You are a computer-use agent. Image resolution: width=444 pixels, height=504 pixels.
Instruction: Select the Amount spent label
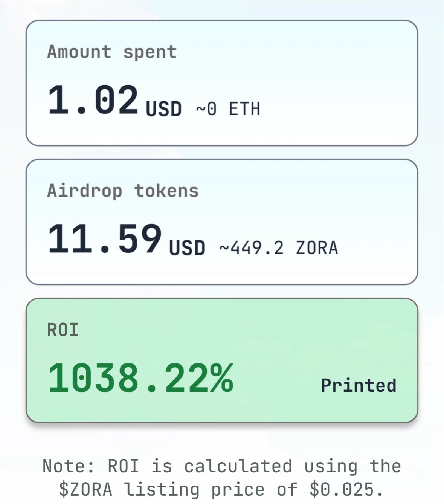112,52
